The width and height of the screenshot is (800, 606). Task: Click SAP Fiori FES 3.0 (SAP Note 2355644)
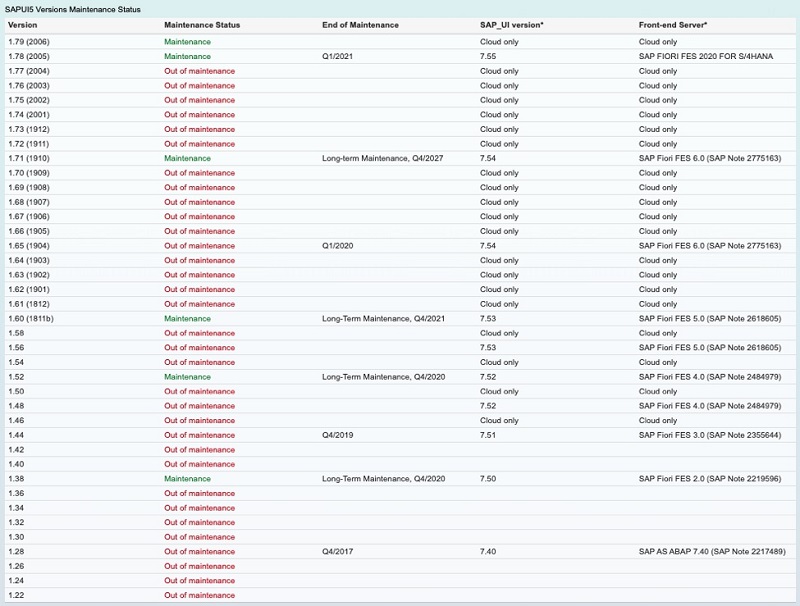pyautogui.click(x=710, y=435)
